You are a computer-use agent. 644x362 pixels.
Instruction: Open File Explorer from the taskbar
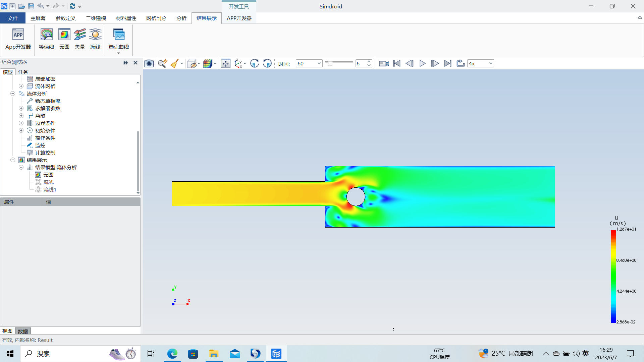click(214, 354)
